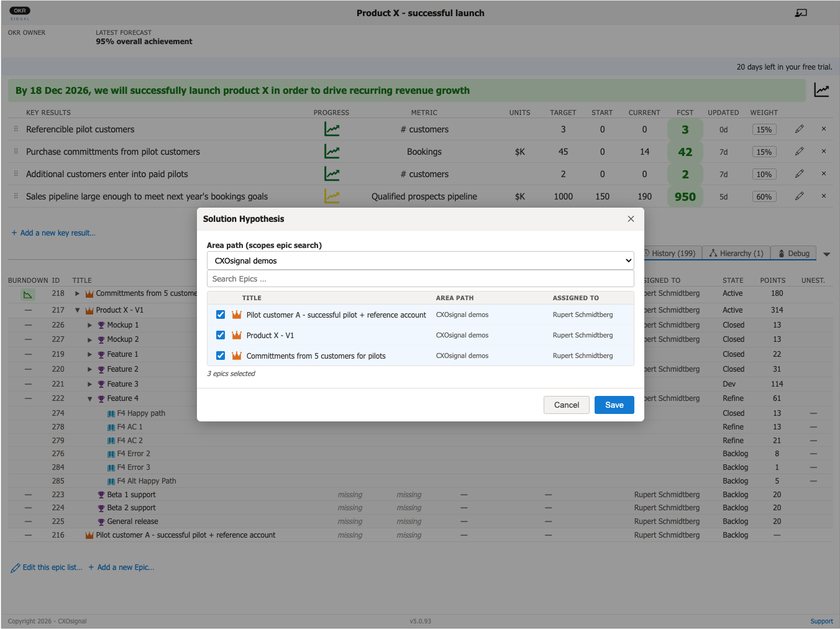Expand epic 218 Committments from 5 customers
Screen dimensions: 840x629
(77, 293)
